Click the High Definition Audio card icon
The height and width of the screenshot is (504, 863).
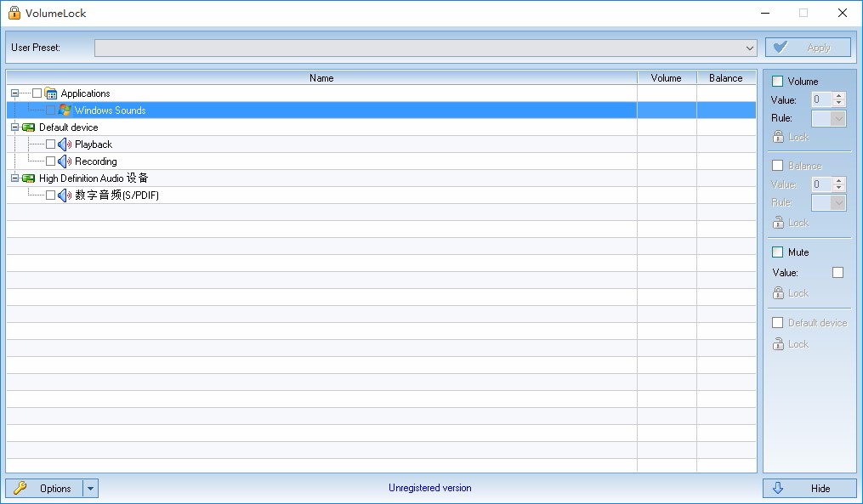pos(28,178)
